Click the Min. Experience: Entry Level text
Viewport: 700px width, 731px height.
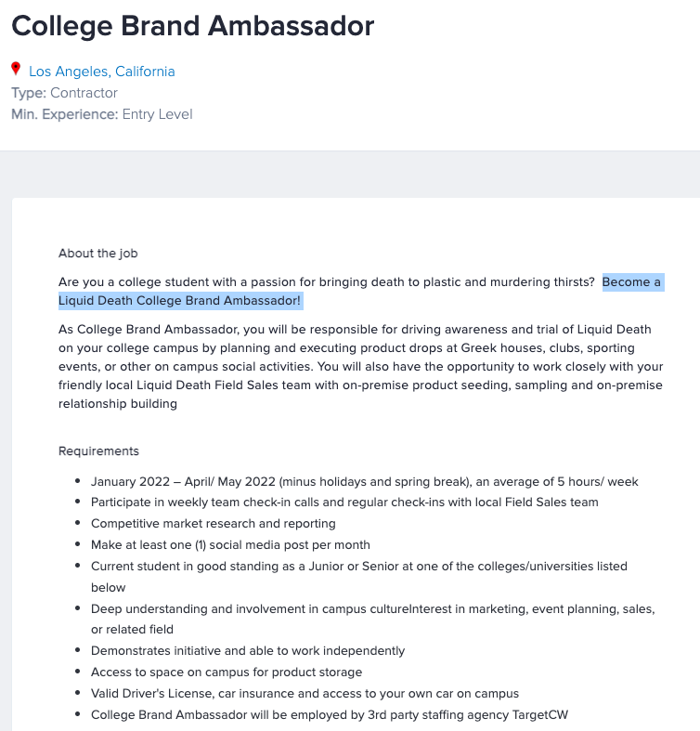click(101, 114)
